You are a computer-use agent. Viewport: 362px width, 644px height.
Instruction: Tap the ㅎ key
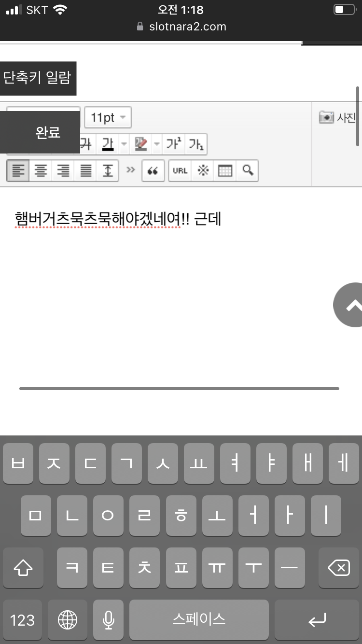181,516
